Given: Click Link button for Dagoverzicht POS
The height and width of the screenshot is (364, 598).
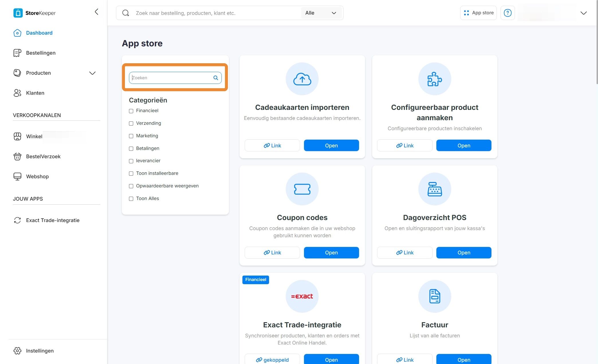Looking at the screenshot, I should (405, 253).
